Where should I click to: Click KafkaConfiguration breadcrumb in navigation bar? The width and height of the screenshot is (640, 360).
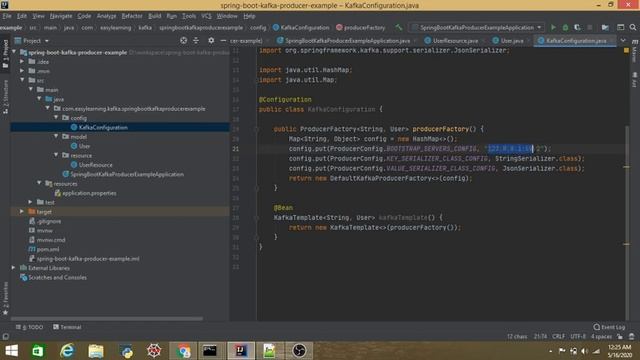click(x=301, y=27)
